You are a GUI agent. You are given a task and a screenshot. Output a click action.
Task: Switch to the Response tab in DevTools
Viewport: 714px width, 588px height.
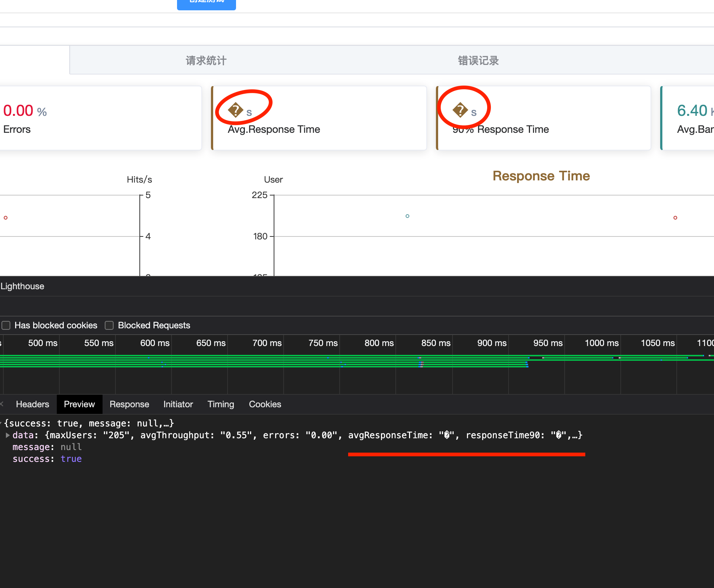[129, 404]
